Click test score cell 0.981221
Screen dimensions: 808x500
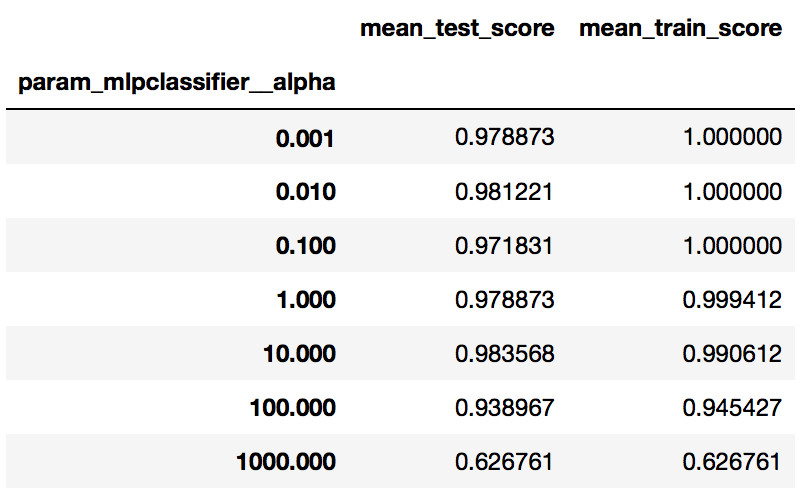pos(505,191)
